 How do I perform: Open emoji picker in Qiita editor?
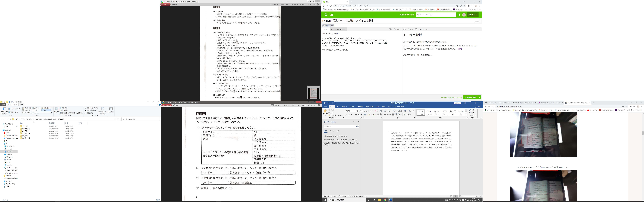point(394,29)
